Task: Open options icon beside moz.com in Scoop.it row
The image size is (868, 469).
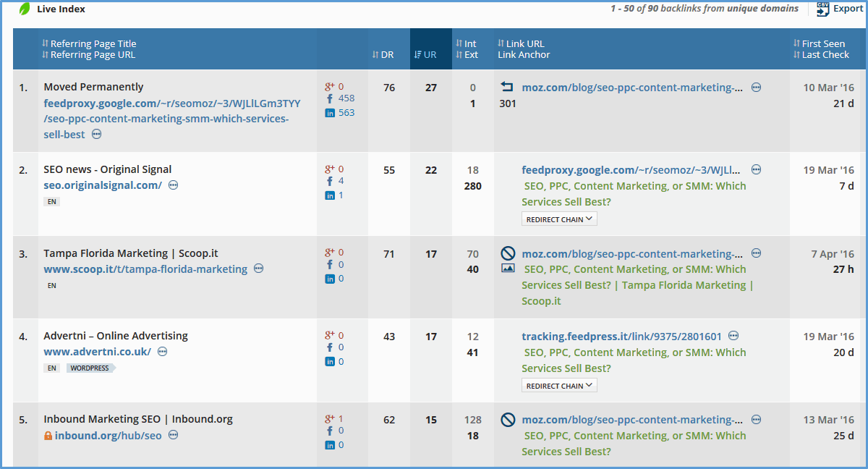Action: (756, 254)
